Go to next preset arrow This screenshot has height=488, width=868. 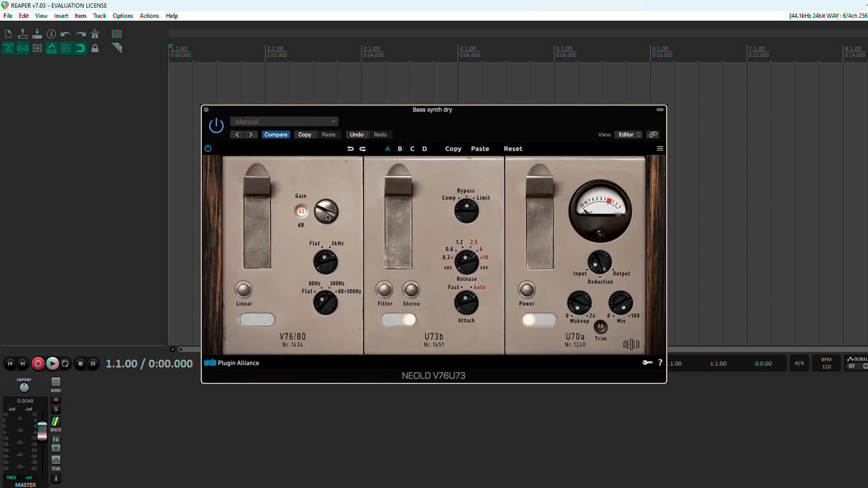tap(251, 135)
